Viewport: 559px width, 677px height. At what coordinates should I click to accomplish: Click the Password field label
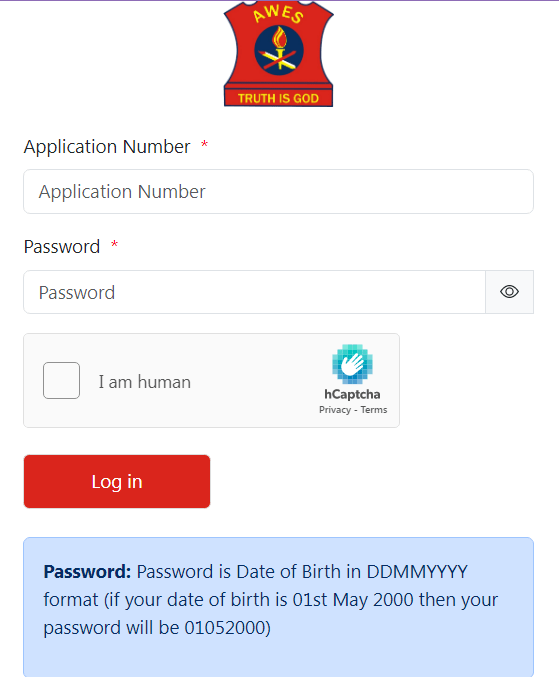62,247
